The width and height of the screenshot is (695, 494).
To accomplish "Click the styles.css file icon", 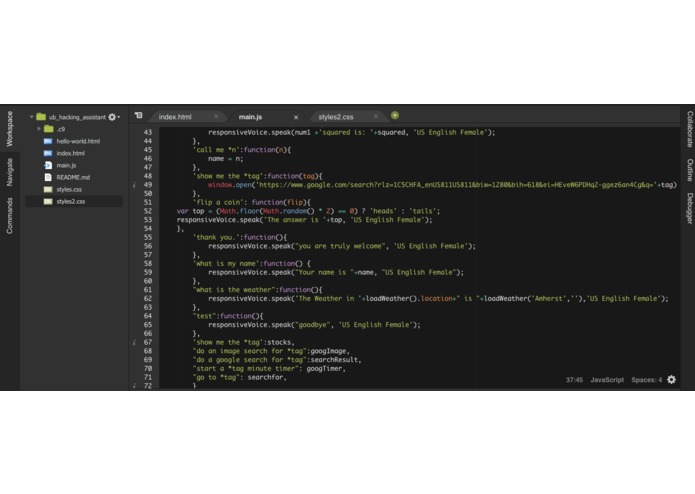I will (48, 189).
